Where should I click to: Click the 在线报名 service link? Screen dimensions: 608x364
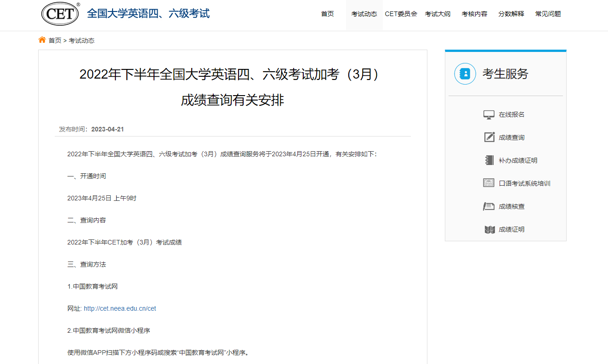[511, 114]
